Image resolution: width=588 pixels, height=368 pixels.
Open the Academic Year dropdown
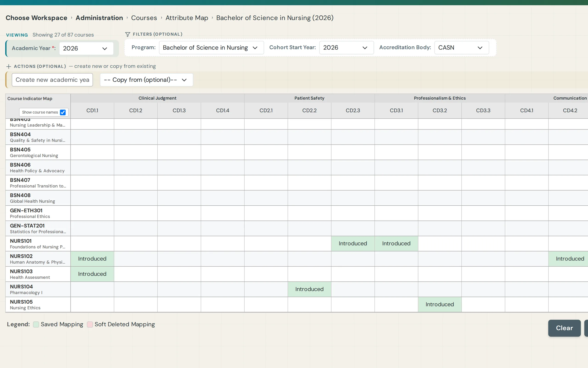(x=86, y=49)
